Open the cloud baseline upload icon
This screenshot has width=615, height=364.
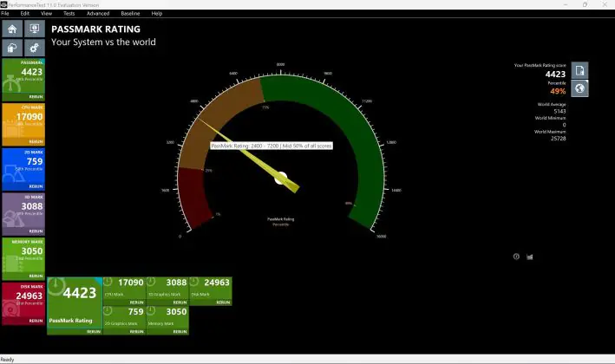(12, 49)
